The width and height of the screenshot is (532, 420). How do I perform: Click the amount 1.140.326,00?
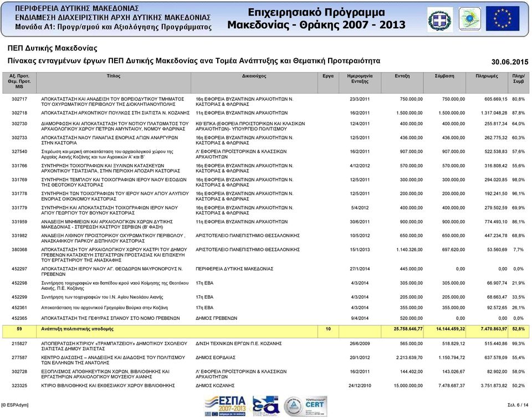pos(409,250)
